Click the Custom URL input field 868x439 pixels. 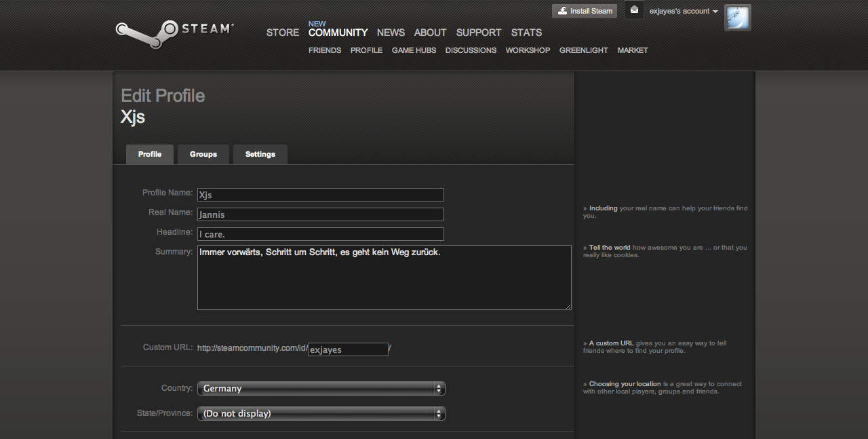pos(348,349)
